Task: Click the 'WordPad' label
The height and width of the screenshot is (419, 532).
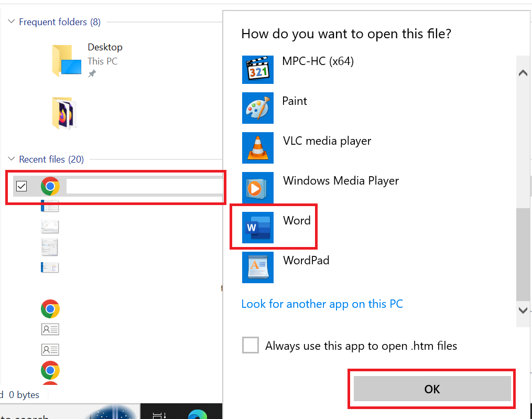Action: click(x=306, y=260)
